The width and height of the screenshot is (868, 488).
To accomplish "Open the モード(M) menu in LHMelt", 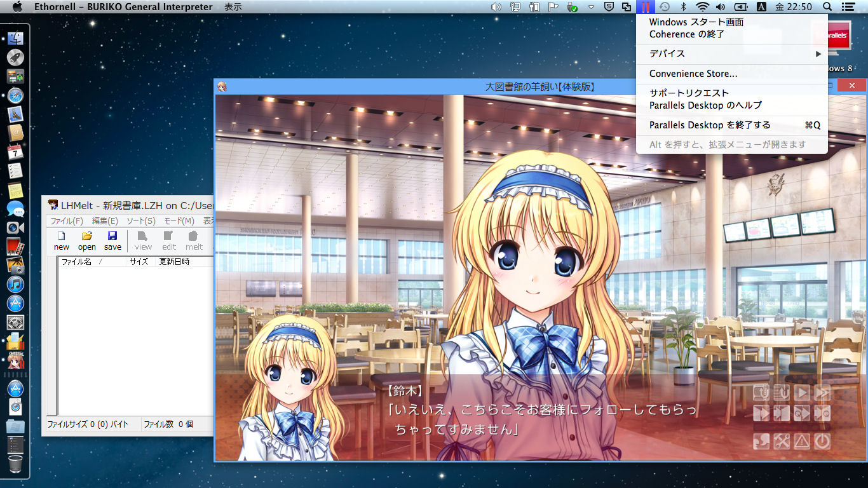I will 179,221.
